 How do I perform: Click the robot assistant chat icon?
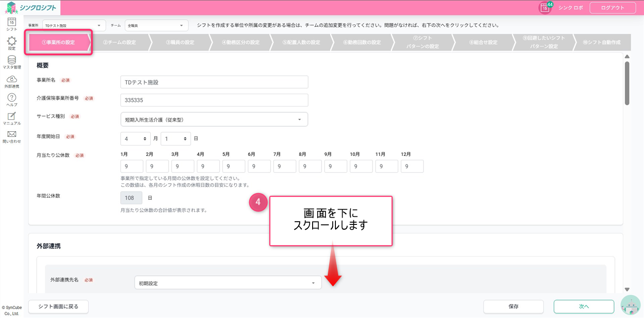pyautogui.click(x=631, y=306)
